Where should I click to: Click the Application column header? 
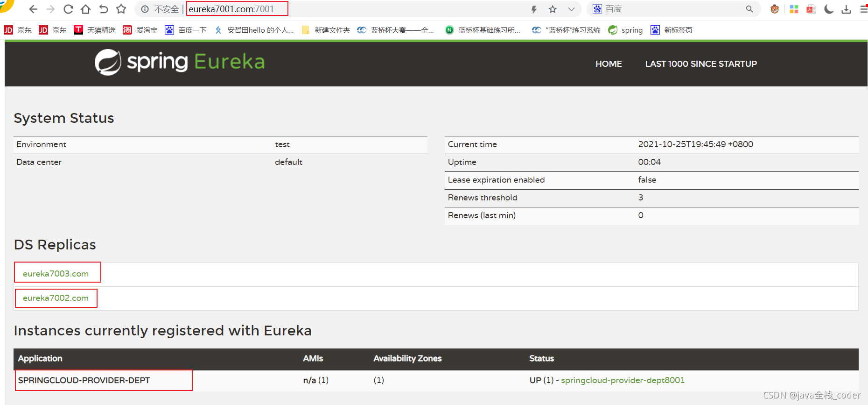[x=40, y=358]
